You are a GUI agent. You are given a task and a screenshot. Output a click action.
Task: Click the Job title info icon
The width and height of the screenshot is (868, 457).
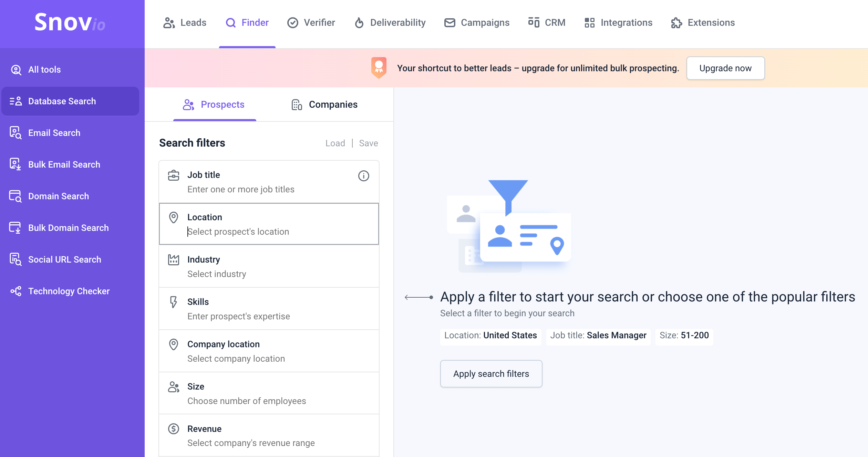363,176
